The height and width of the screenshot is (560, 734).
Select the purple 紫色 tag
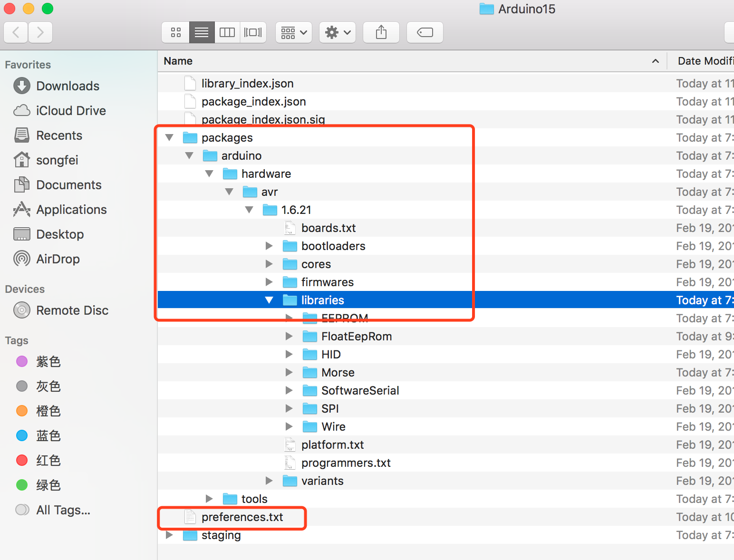pyautogui.click(x=48, y=362)
